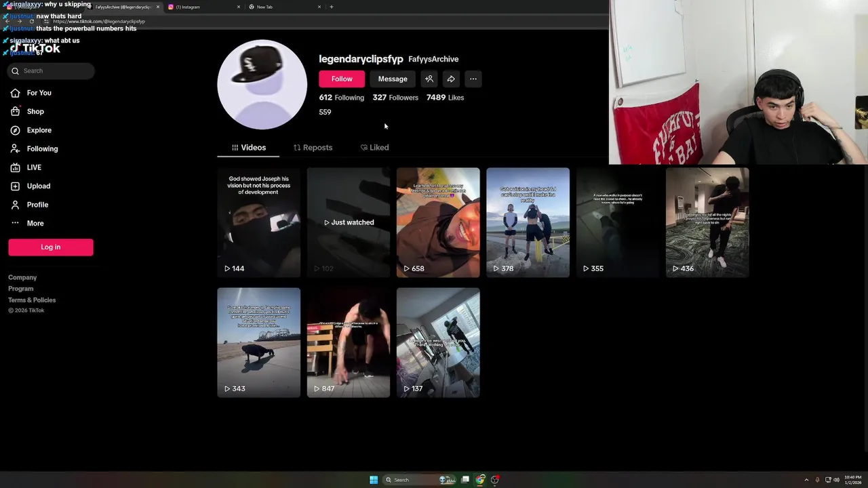Image resolution: width=868 pixels, height=488 pixels.
Task: Open the video with 355 views
Action: coord(618,222)
